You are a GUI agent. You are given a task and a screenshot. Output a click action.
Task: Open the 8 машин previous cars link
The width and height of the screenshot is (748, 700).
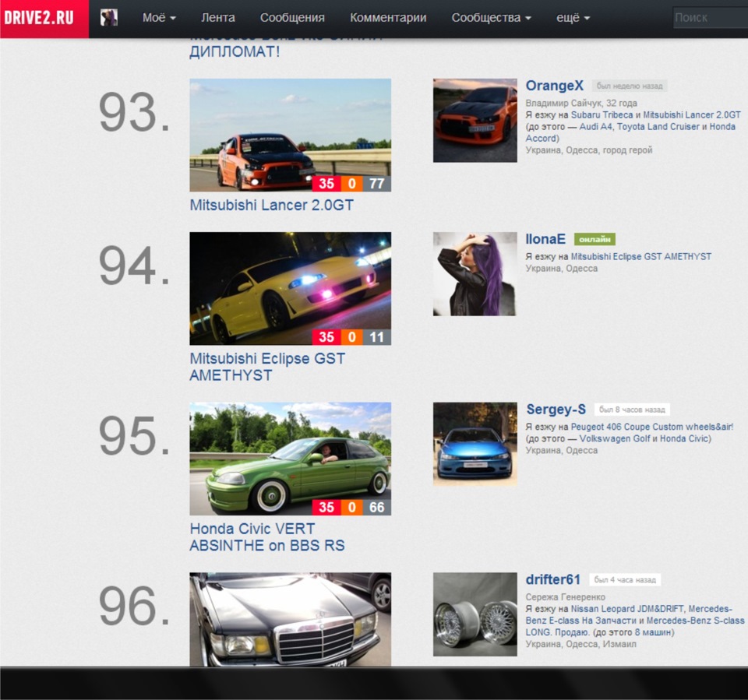652,632
